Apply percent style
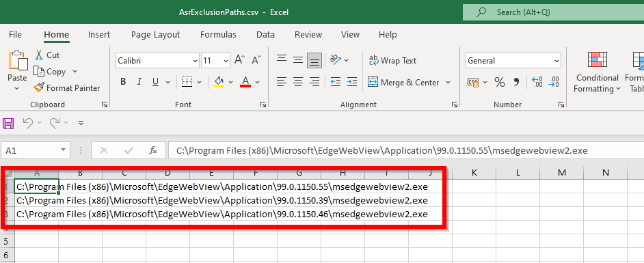Image resolution: width=644 pixels, height=263 pixels. coord(500,82)
